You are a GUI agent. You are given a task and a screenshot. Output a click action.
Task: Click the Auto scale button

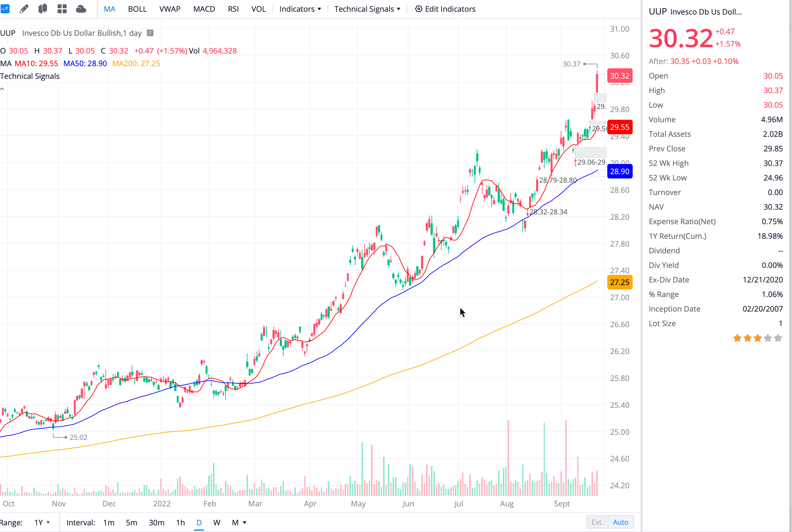tap(620, 522)
